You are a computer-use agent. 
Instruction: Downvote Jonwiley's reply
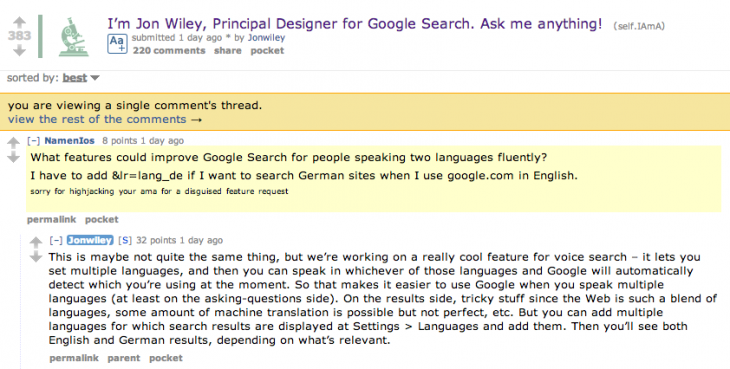coord(36,257)
